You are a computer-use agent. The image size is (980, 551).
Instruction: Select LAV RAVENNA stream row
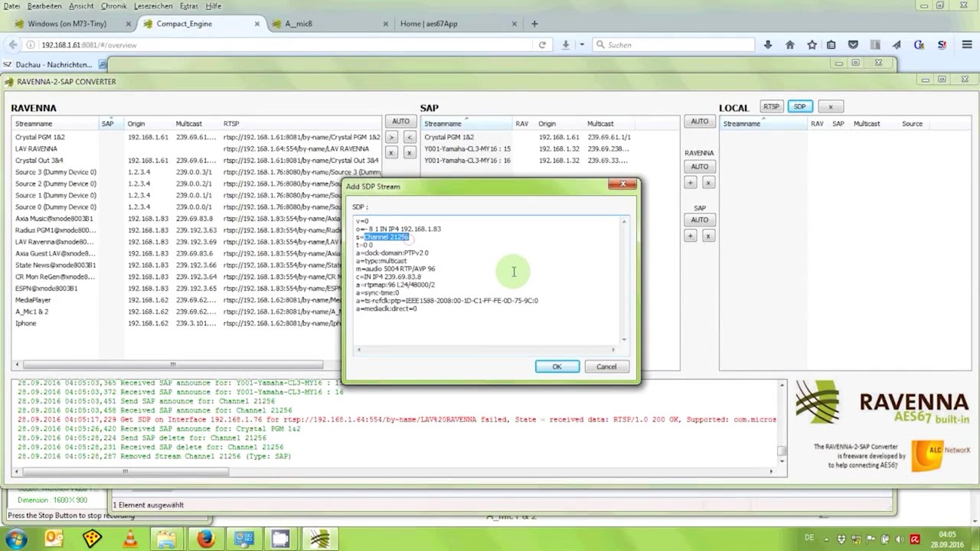(x=198, y=148)
